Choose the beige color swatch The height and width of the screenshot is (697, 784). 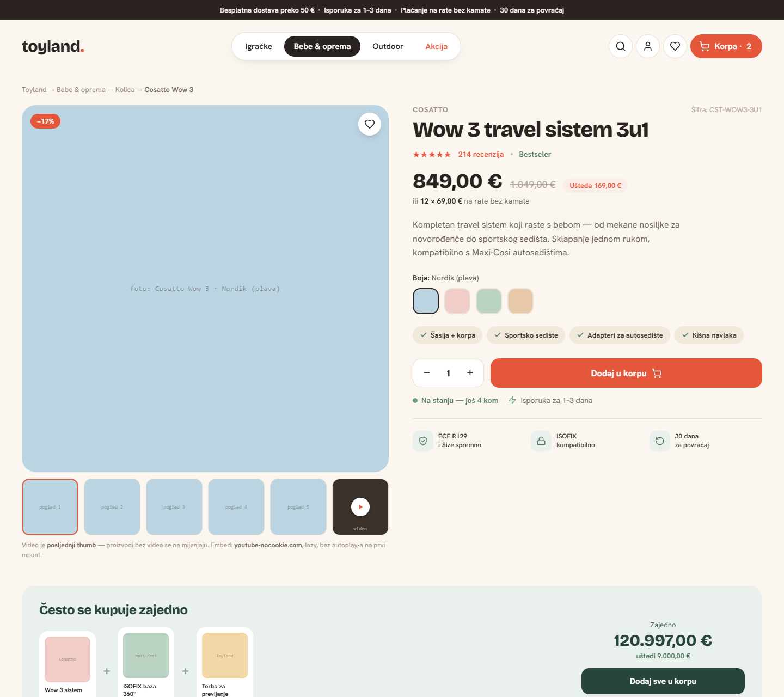pyautogui.click(x=520, y=301)
